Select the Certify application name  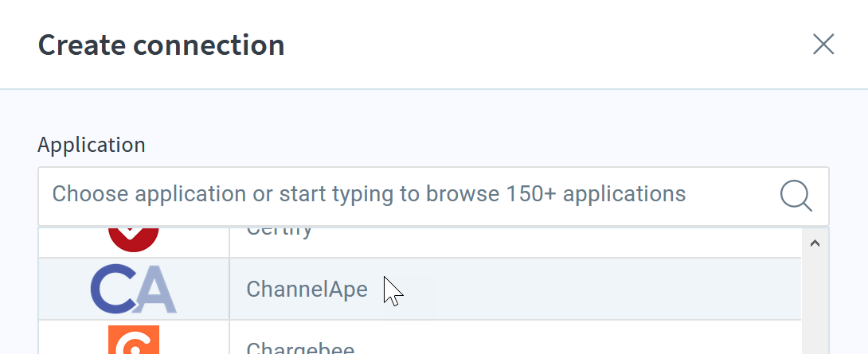click(280, 231)
